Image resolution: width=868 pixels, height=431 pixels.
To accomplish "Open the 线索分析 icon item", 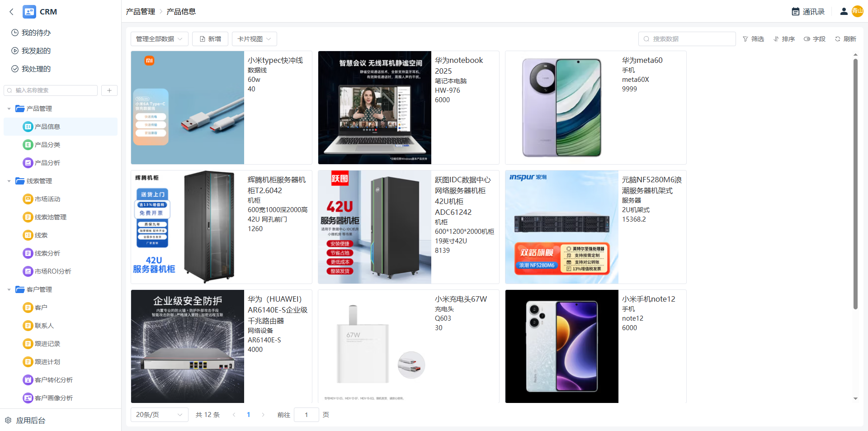I will point(28,253).
